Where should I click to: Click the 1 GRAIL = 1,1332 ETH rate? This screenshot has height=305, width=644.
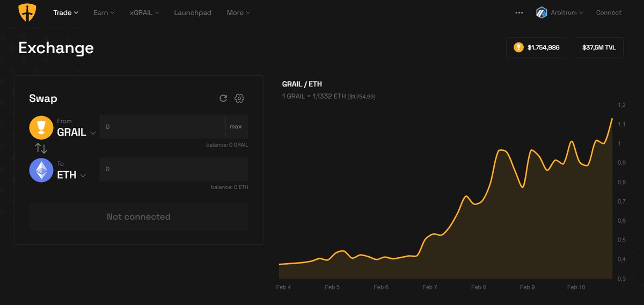pos(314,96)
